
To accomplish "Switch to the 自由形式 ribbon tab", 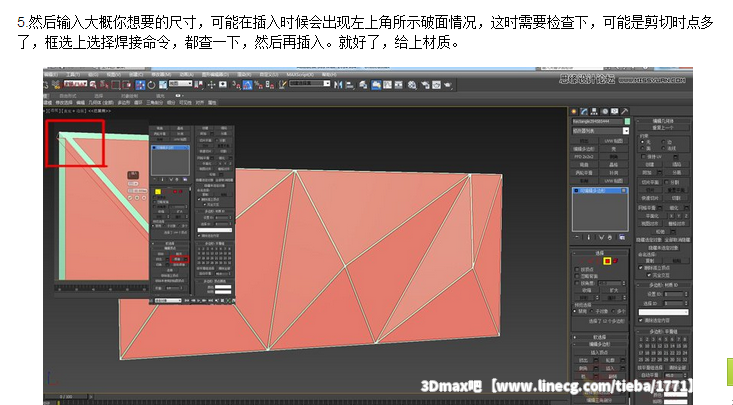I will coord(68,96).
